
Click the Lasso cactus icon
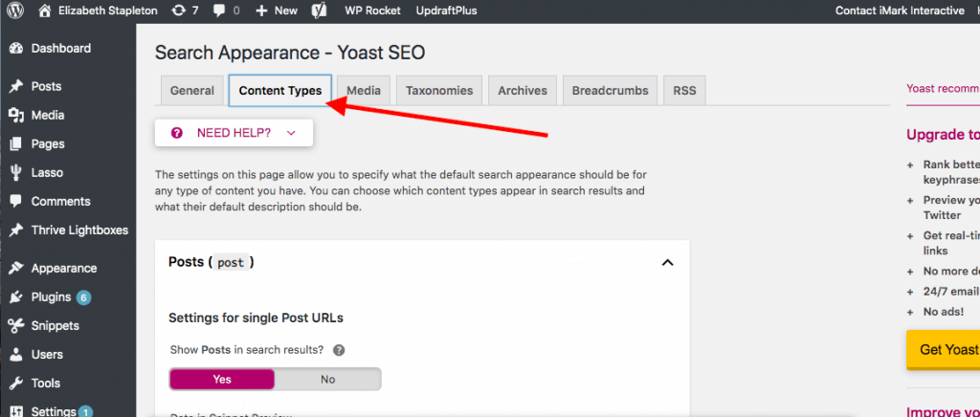click(16, 173)
